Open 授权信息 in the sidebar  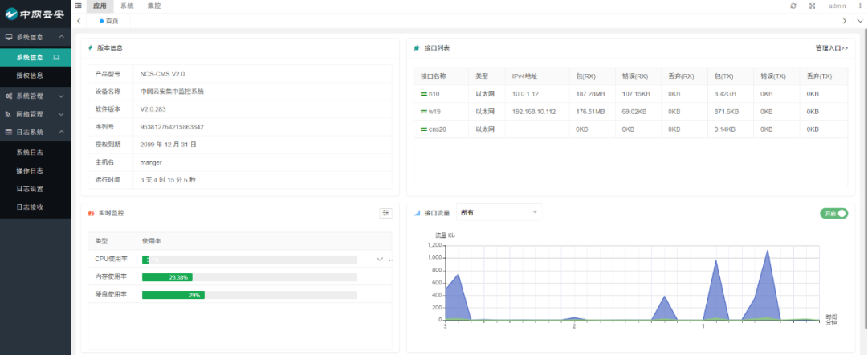pyautogui.click(x=30, y=76)
